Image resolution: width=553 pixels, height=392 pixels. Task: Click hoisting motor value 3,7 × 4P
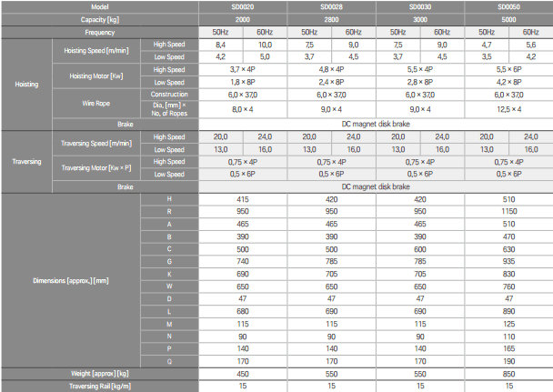tap(243, 70)
